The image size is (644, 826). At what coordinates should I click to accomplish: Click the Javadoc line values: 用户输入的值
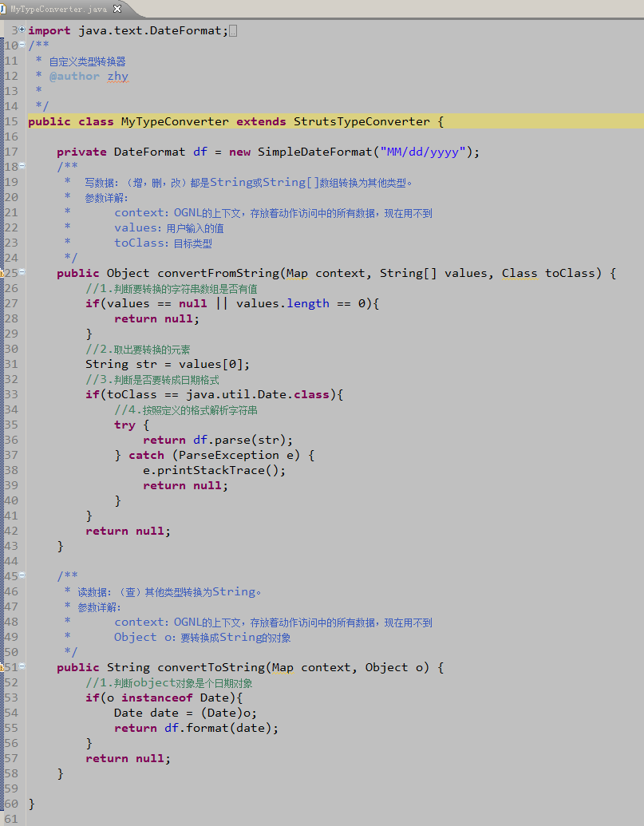click(169, 227)
